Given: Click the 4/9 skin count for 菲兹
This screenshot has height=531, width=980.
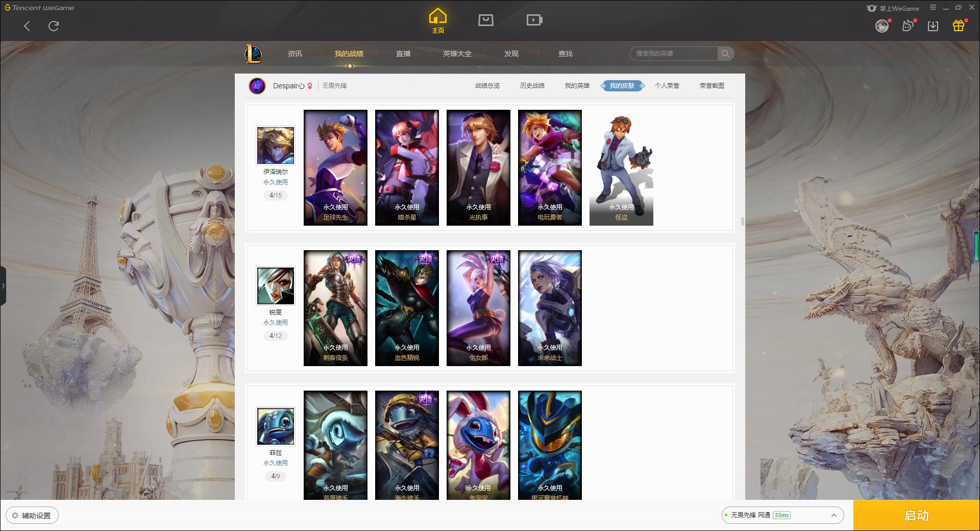Looking at the screenshot, I should click(x=276, y=476).
